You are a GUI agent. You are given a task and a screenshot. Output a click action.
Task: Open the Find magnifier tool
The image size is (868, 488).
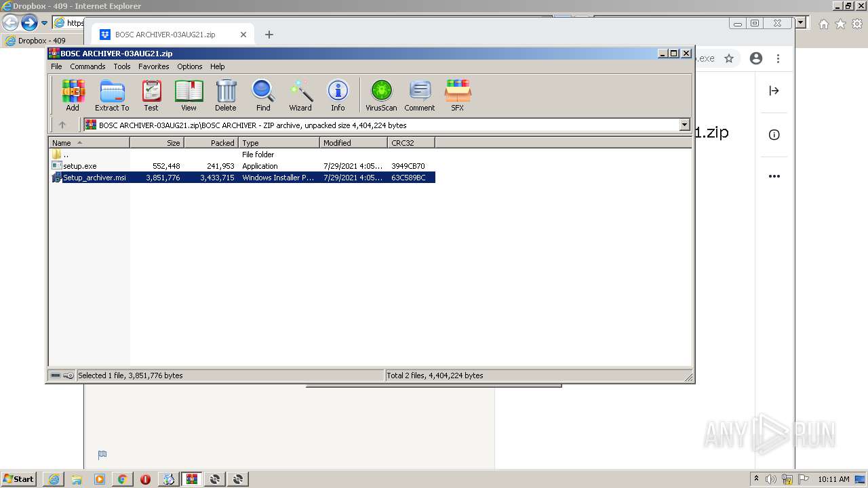click(x=263, y=95)
